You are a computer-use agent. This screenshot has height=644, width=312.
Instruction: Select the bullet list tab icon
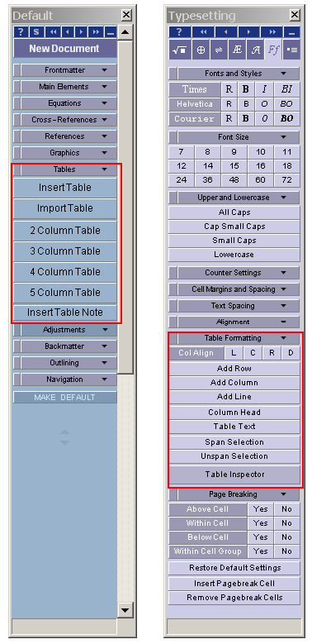pos(292,50)
